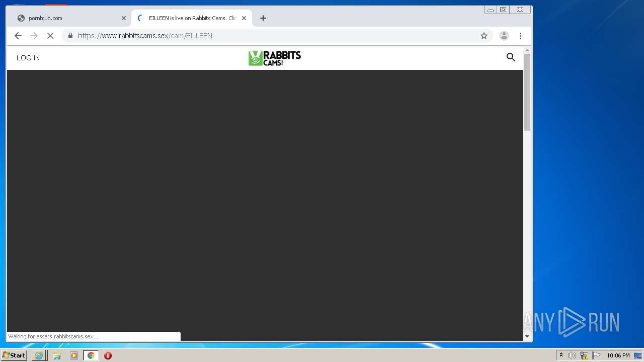The width and height of the screenshot is (644, 362).
Task: Open the Chrome profile avatar
Action: click(x=504, y=36)
